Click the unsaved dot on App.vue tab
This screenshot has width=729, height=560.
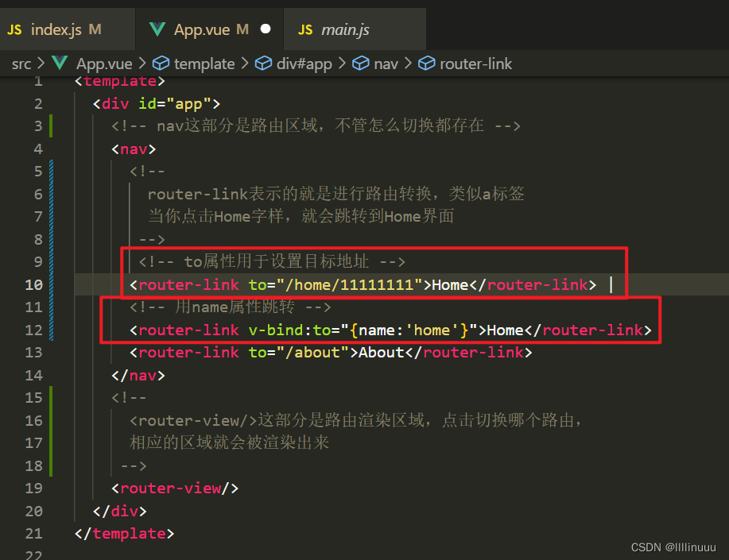pos(266,29)
